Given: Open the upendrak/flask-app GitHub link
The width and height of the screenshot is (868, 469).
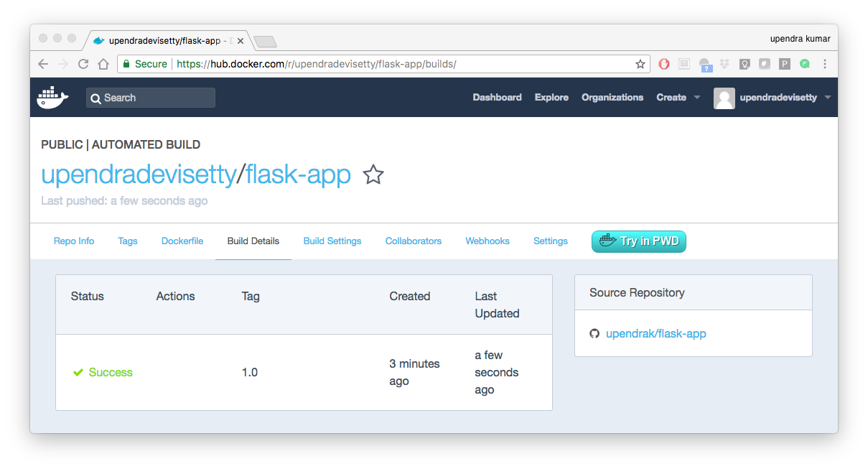Looking at the screenshot, I should (x=656, y=334).
